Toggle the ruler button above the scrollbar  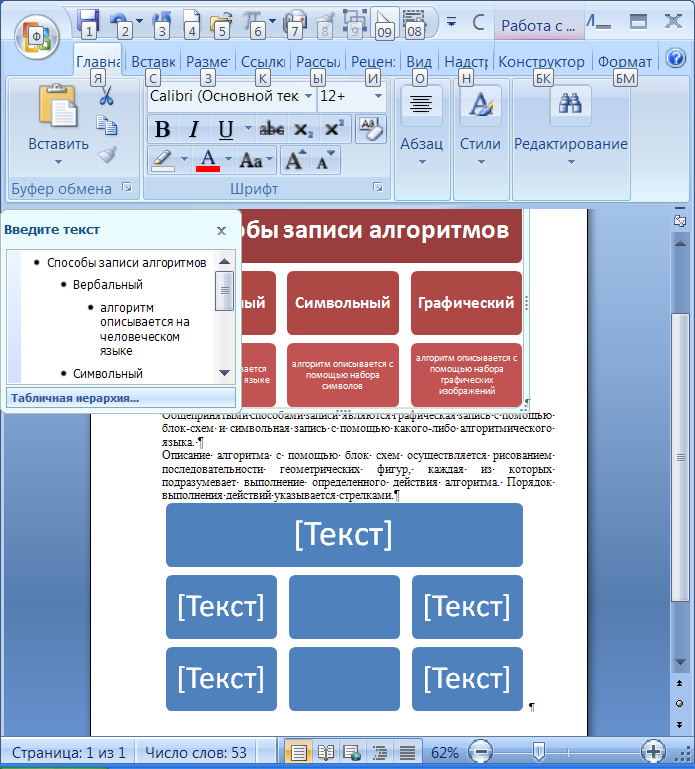coord(679,220)
